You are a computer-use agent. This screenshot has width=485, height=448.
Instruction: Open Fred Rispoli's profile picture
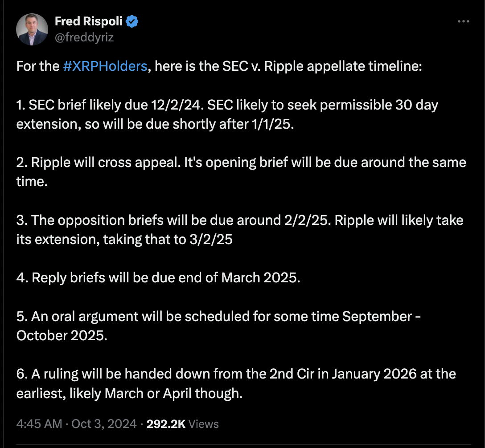click(32, 29)
